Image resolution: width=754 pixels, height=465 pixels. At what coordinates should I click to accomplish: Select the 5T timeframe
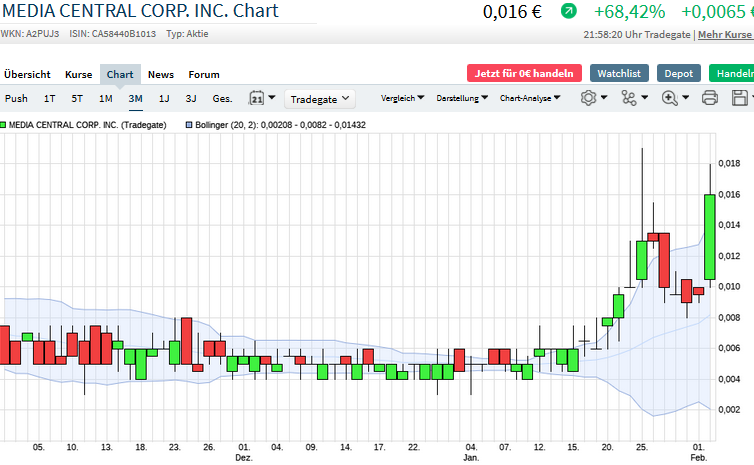pyautogui.click(x=77, y=99)
